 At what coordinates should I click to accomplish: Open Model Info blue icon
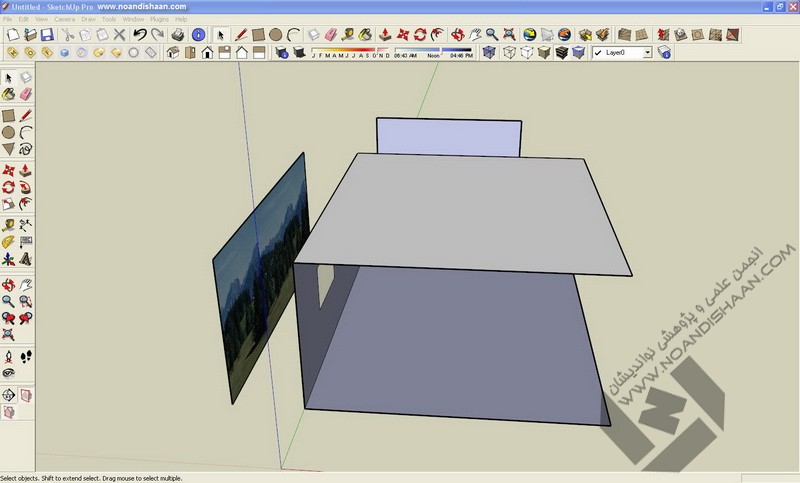click(198, 35)
